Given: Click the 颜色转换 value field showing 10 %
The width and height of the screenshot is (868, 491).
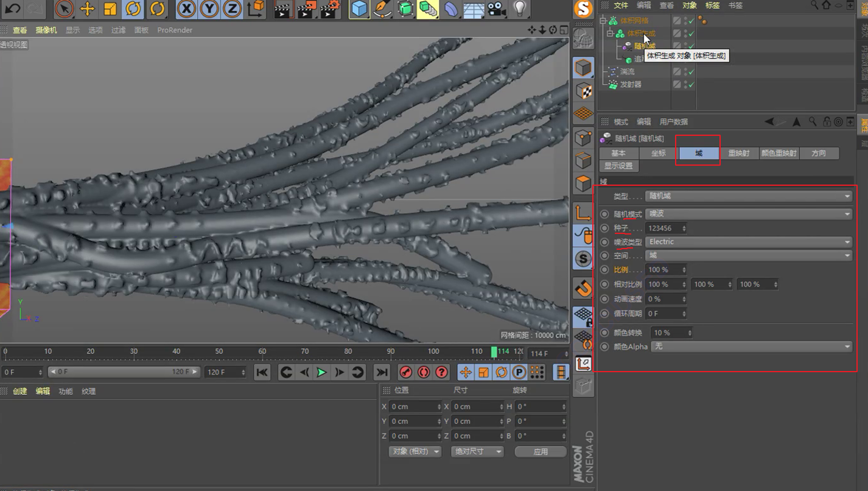Looking at the screenshot, I should (x=671, y=333).
